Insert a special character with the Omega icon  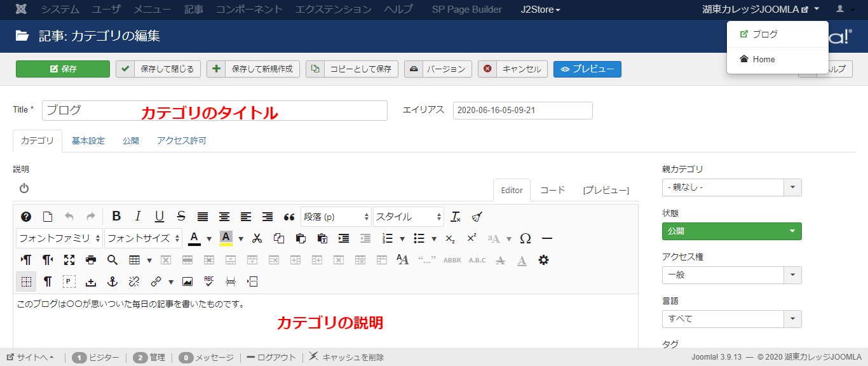click(526, 238)
